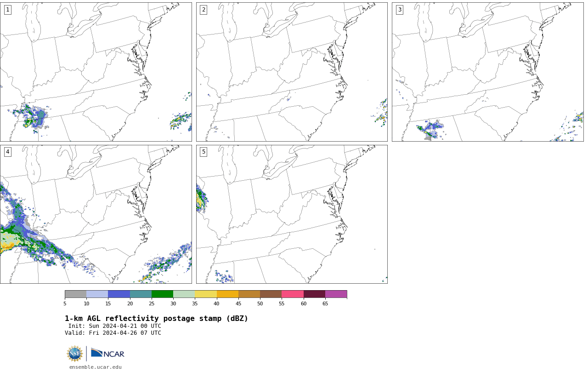Click the number label on panel 5
The height and width of the screenshot is (372, 588).
[204, 152]
